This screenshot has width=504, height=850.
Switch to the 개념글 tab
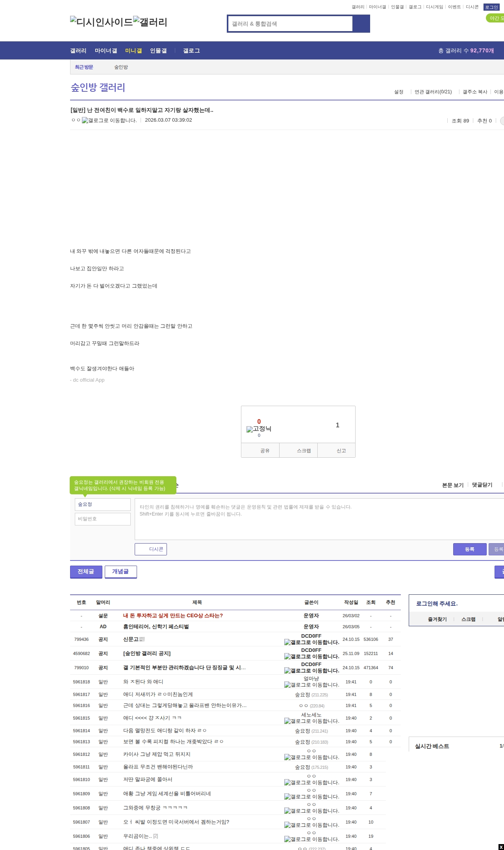pyautogui.click(x=121, y=572)
